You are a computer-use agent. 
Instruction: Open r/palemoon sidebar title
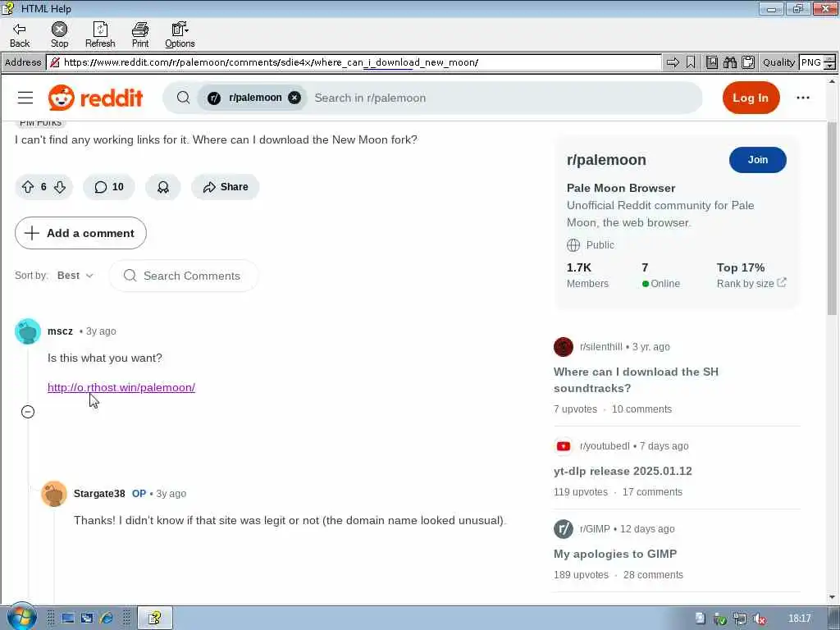tap(606, 160)
